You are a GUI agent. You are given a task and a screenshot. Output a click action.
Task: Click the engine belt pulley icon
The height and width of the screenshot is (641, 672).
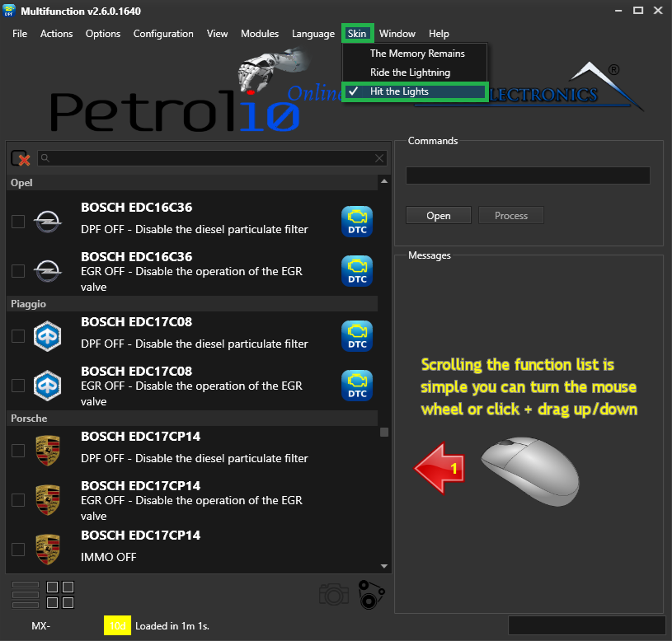tap(371, 594)
